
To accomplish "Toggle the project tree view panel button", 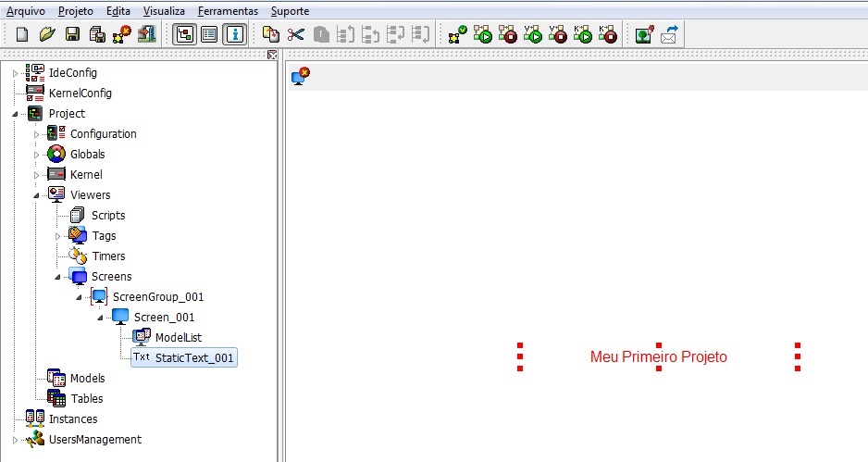I will pos(184,34).
